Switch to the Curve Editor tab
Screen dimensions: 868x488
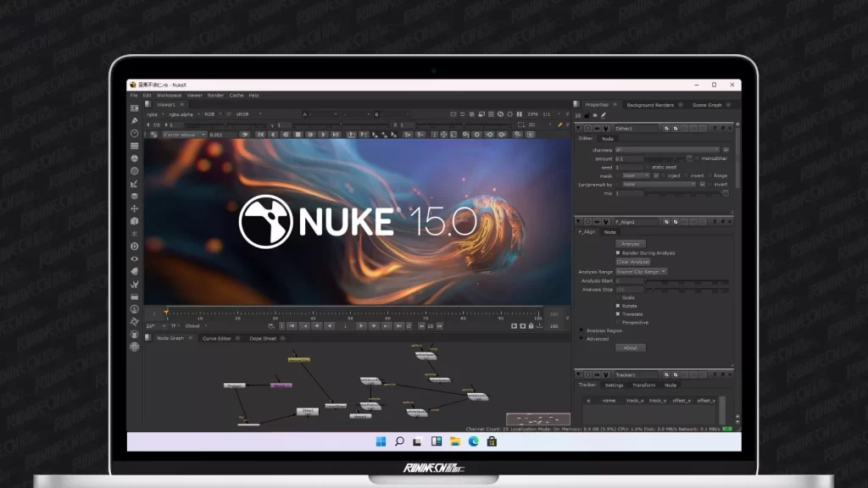pos(216,338)
